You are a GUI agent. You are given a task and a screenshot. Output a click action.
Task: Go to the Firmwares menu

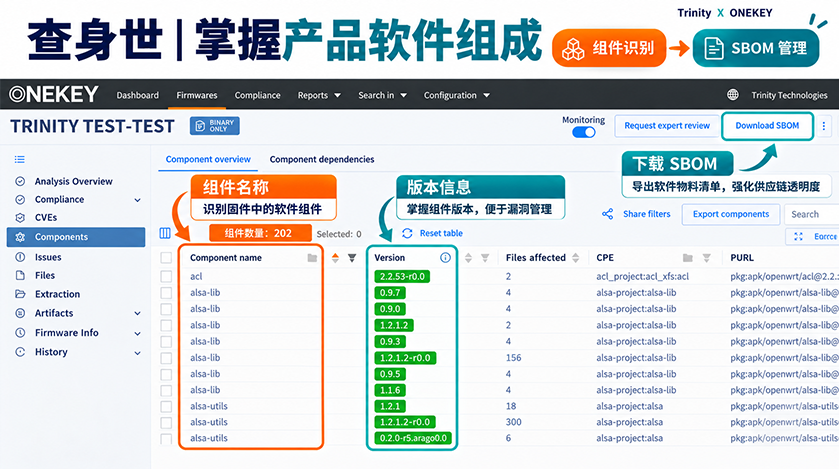point(197,95)
